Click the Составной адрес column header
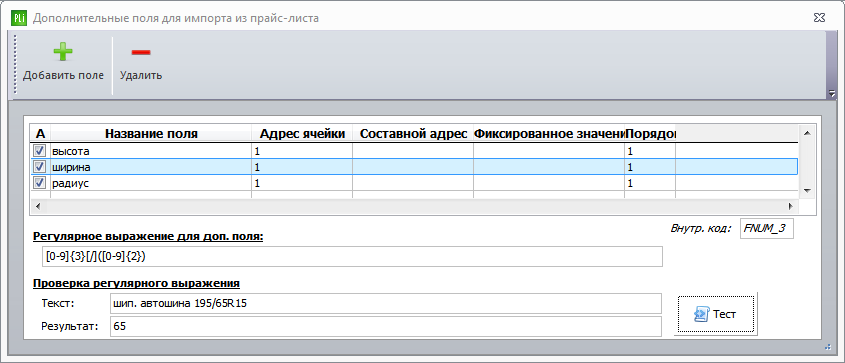845x363 pixels. (413, 134)
